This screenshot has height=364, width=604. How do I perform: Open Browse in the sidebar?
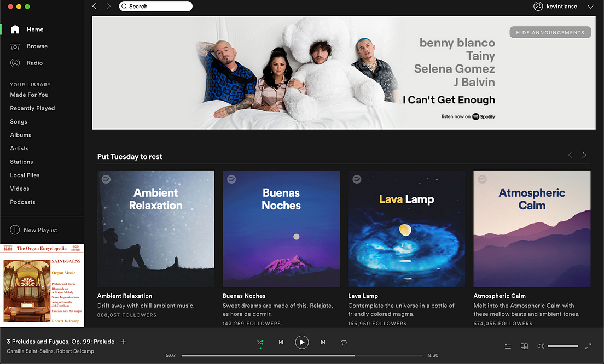[37, 46]
